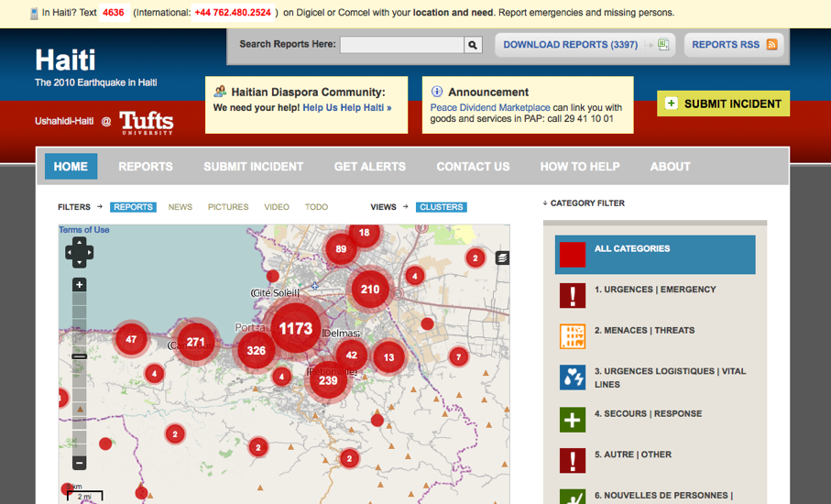This screenshot has height=504, width=831.
Task: Pan the map up arrow
Action: tap(79, 242)
